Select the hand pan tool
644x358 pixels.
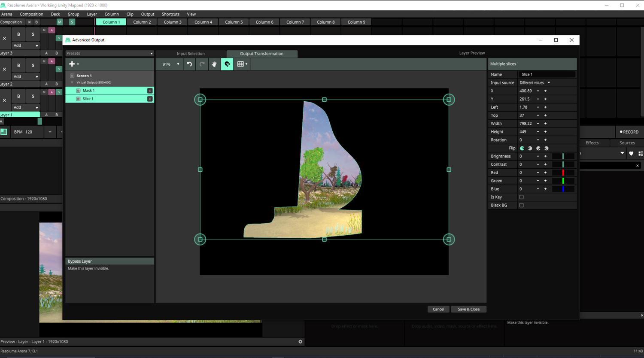point(214,64)
